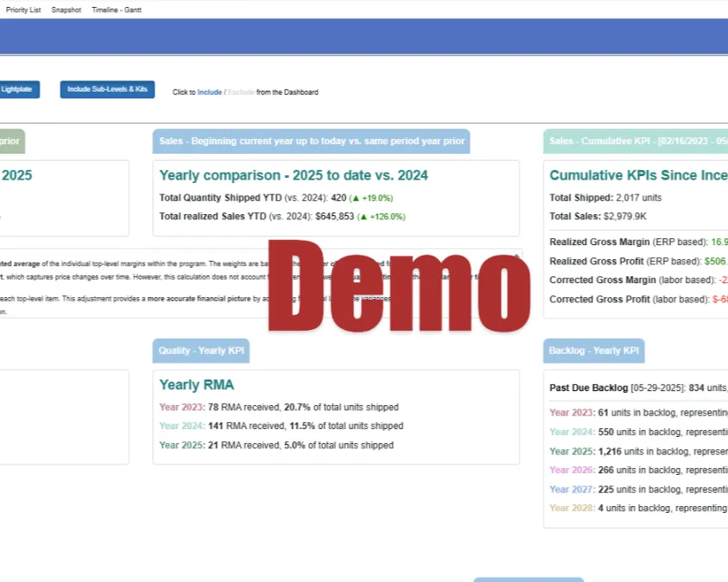Toggle the Lightplate program button

click(x=17, y=90)
